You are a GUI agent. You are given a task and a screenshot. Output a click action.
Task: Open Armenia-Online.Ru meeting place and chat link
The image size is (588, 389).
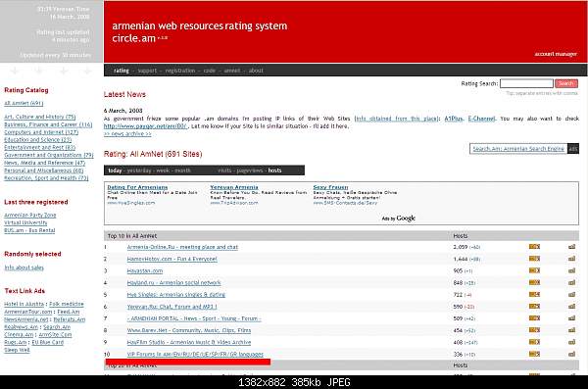[x=182, y=247]
